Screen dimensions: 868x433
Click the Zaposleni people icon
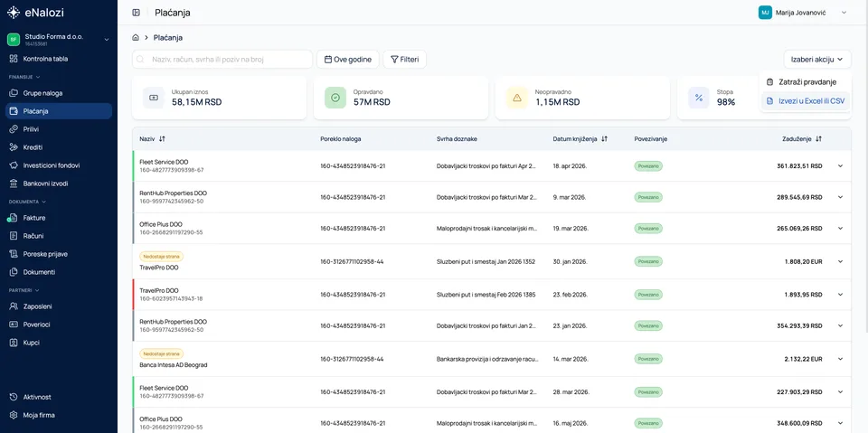pyautogui.click(x=14, y=306)
